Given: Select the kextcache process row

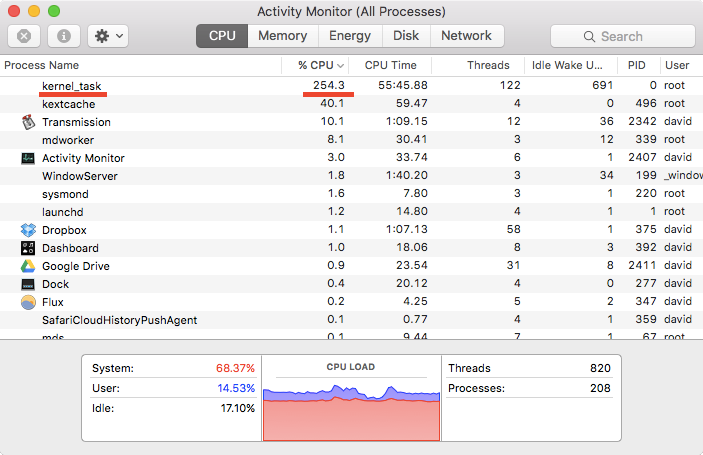Looking at the screenshot, I should 352,104.
